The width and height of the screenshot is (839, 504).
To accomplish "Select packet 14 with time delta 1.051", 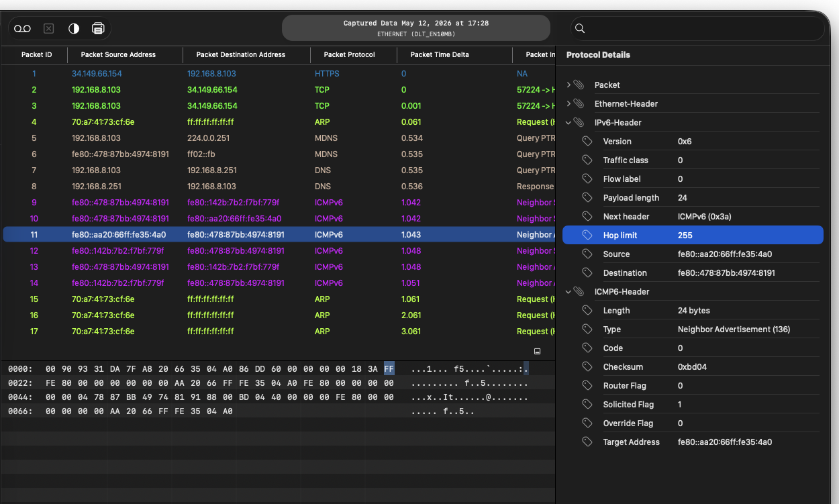I will pyautogui.click(x=279, y=283).
